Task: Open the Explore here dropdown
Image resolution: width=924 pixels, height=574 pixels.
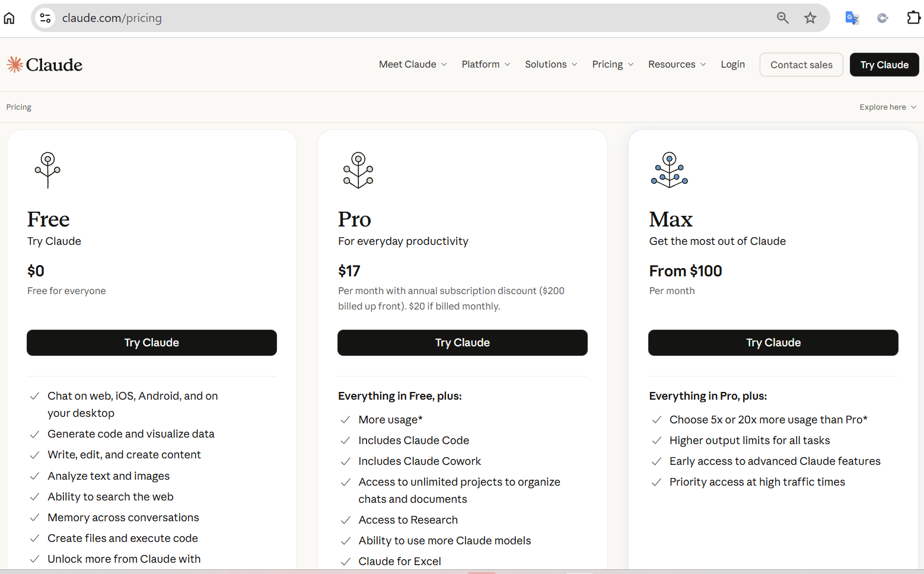Action: (x=887, y=107)
